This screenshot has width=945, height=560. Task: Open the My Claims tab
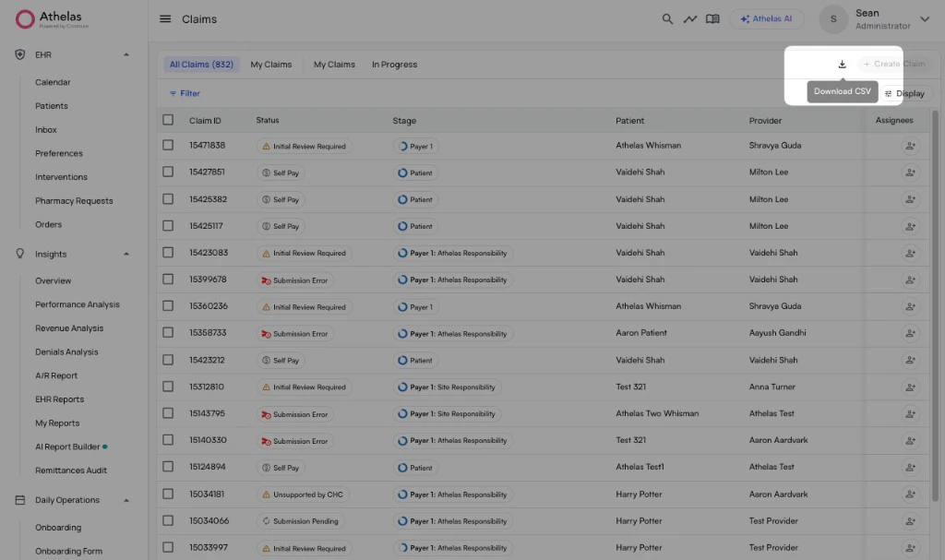pos(271,65)
